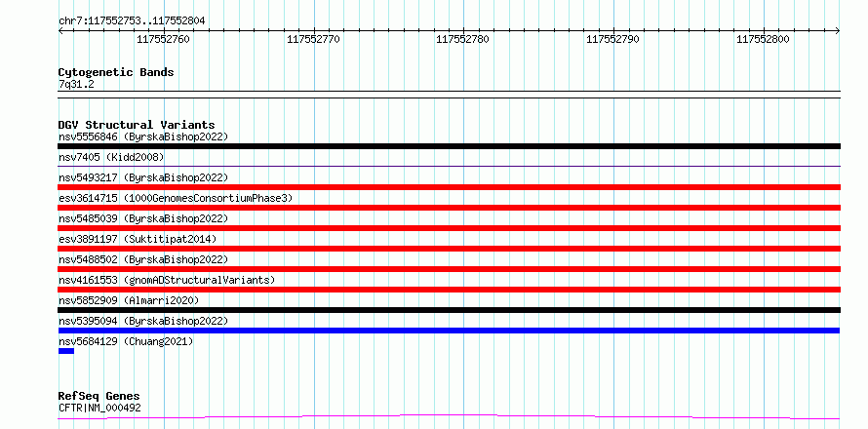Viewport: 868px width, 429px height.
Task: Click the red bar for nsv5493217
Action: pos(449,187)
